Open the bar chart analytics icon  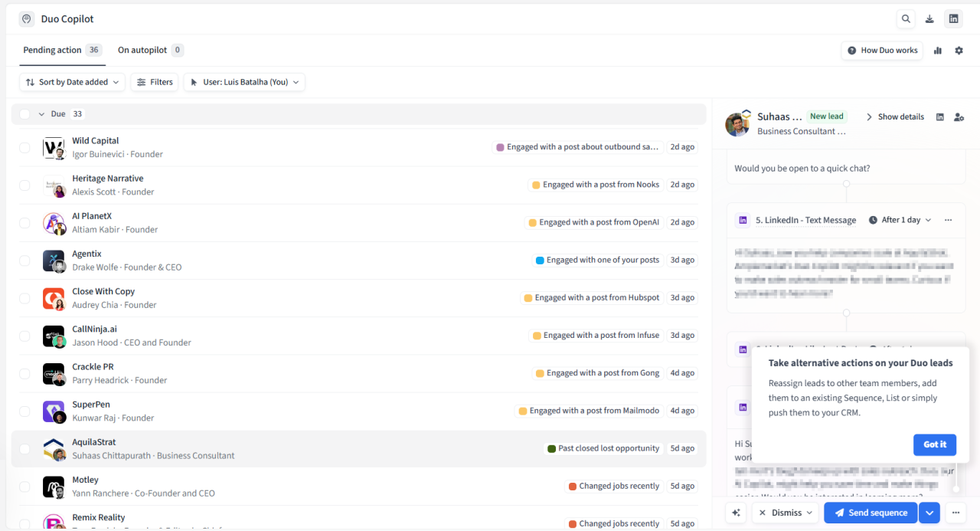938,51
